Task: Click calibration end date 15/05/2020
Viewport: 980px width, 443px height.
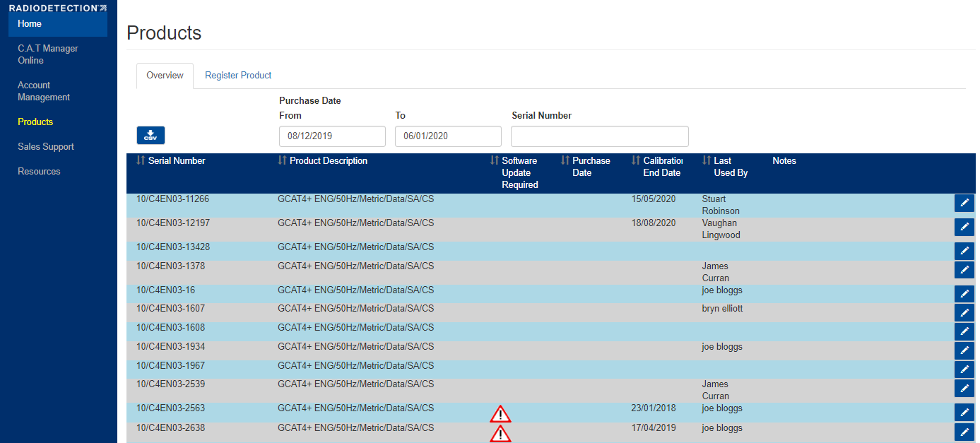Action: [x=653, y=199]
